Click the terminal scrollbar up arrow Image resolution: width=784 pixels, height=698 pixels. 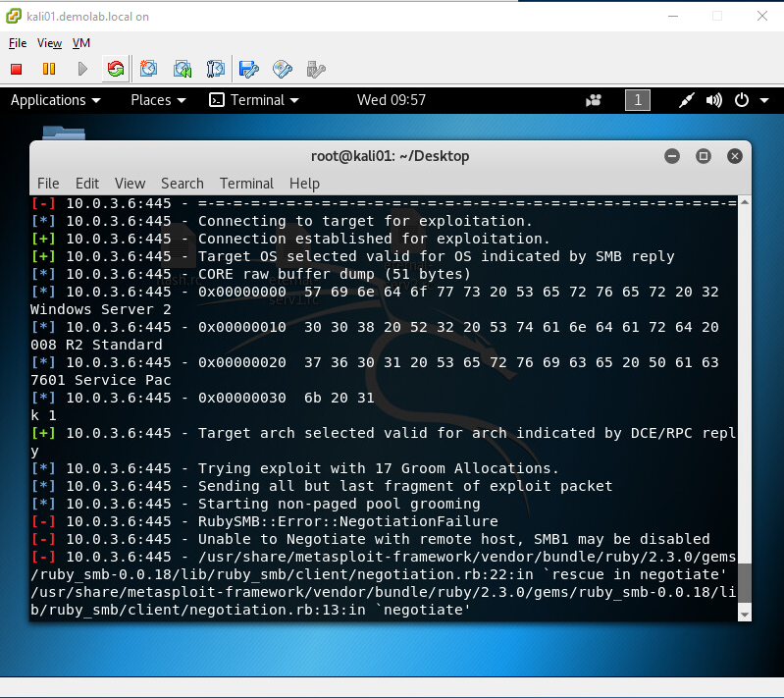click(x=745, y=202)
